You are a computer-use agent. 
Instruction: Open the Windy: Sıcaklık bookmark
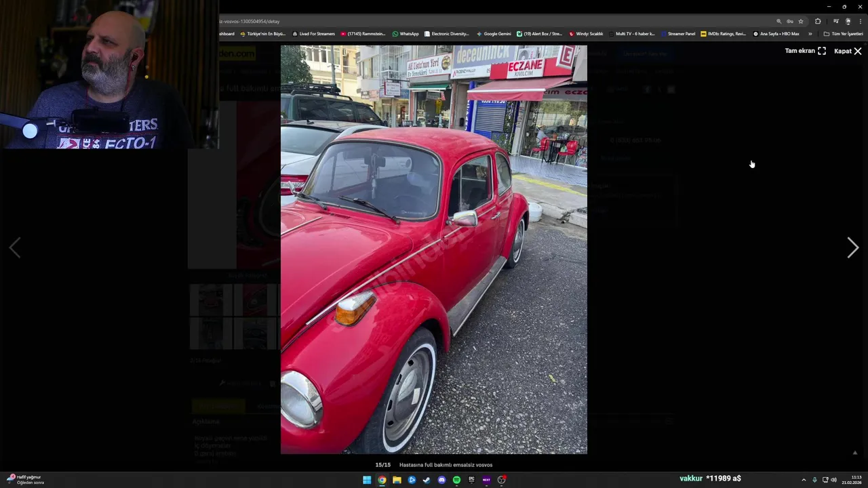[586, 34]
